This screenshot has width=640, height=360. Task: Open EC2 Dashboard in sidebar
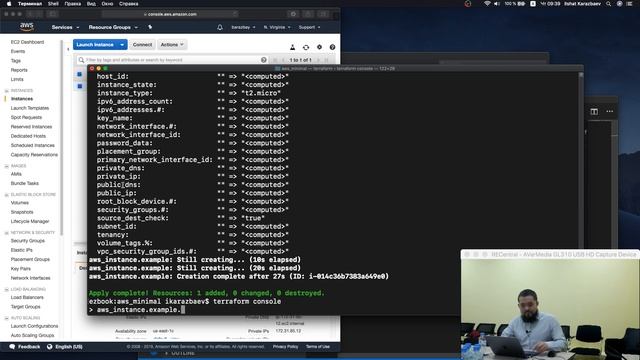(x=27, y=42)
